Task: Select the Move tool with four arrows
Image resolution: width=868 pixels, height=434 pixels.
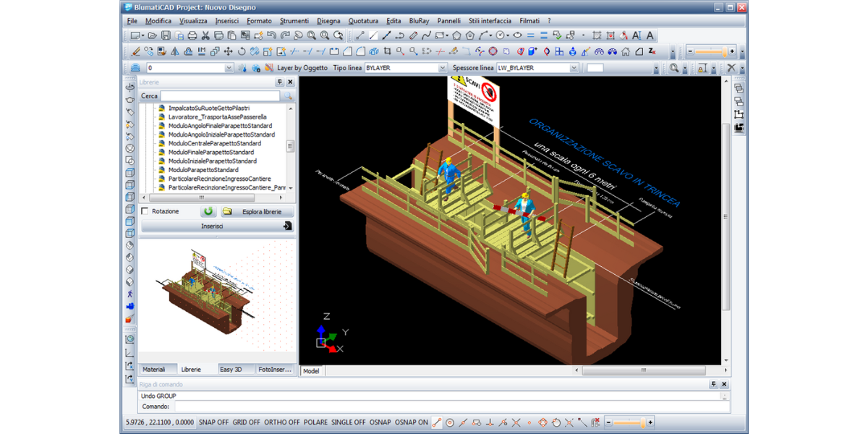Action: pos(229,51)
